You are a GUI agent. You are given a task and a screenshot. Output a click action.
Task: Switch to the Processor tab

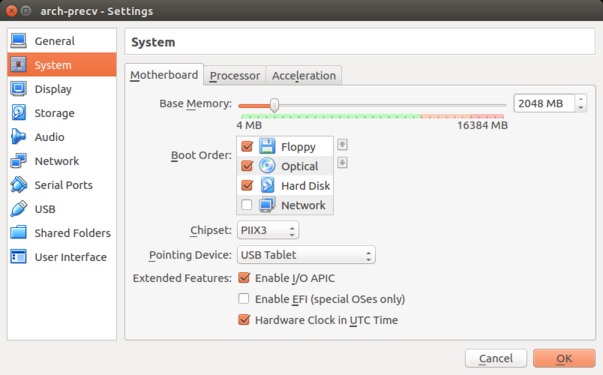pos(235,76)
